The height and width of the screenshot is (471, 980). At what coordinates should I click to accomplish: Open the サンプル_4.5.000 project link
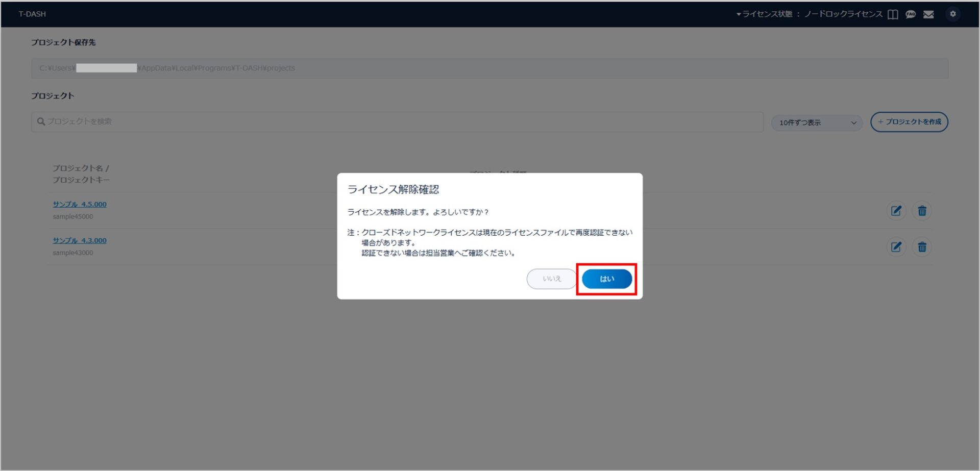pyautogui.click(x=80, y=204)
